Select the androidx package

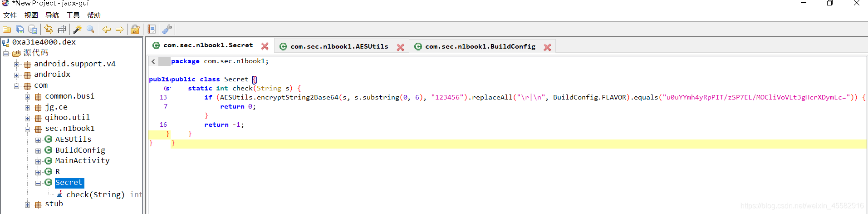pyautogui.click(x=52, y=74)
